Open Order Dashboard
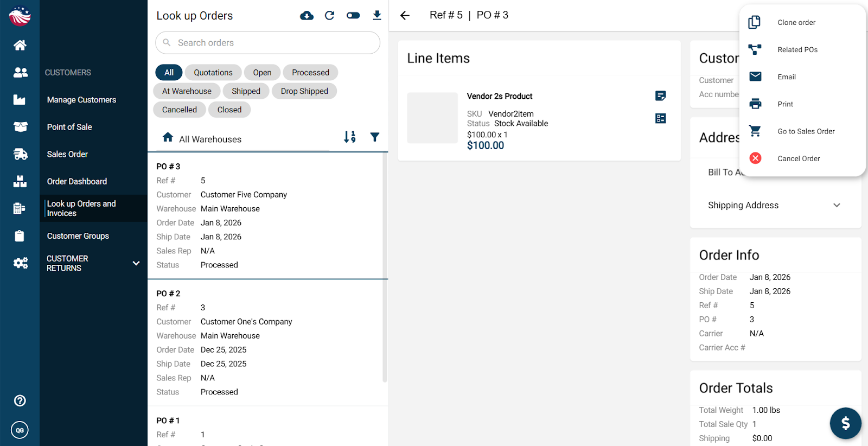 coord(77,181)
